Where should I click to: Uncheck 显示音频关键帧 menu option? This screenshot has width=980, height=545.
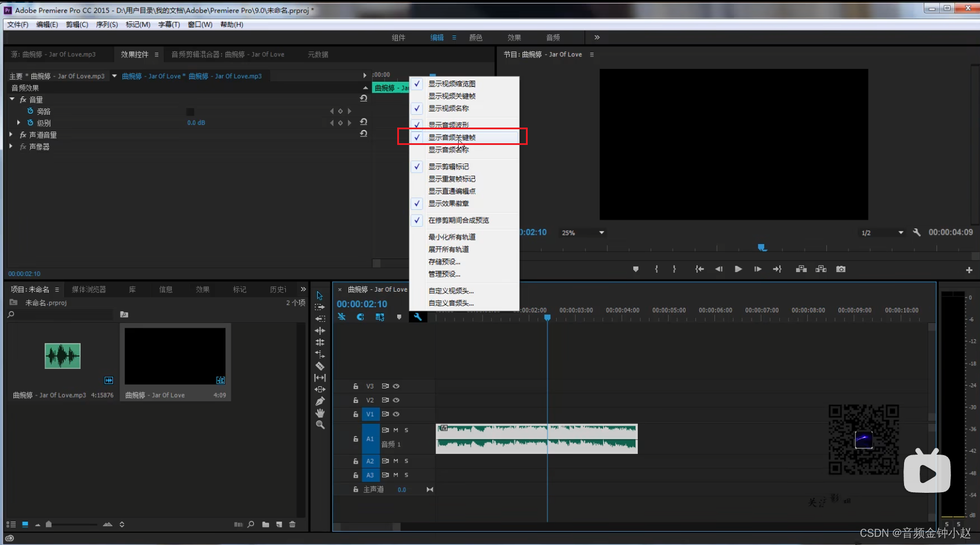(464, 137)
